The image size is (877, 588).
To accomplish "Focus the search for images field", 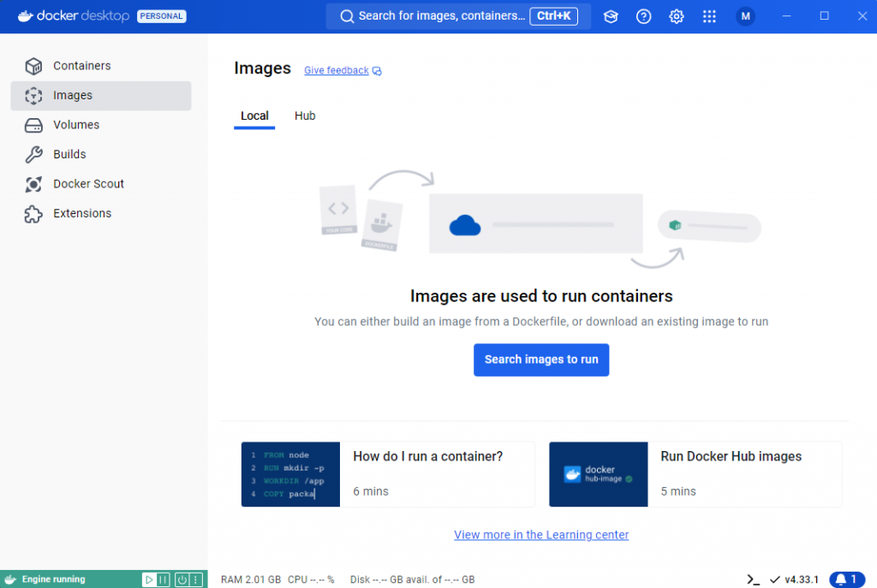I will 458,16.
